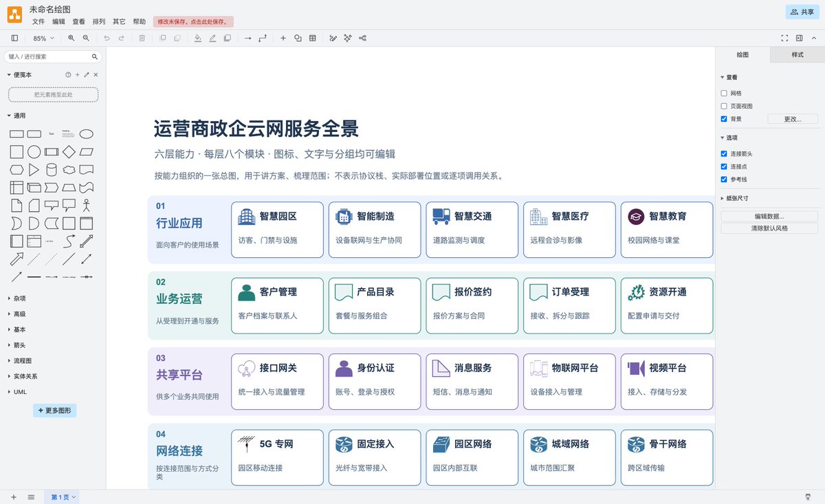Click the insert table icon

pos(313,39)
